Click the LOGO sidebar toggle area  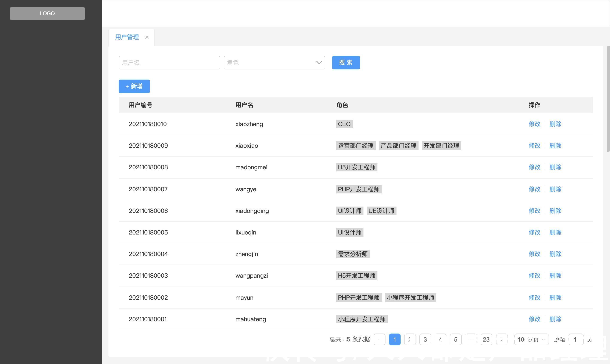47,13
